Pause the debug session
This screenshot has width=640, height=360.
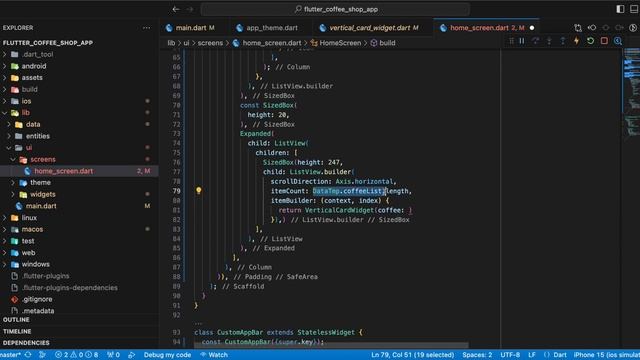point(522,41)
